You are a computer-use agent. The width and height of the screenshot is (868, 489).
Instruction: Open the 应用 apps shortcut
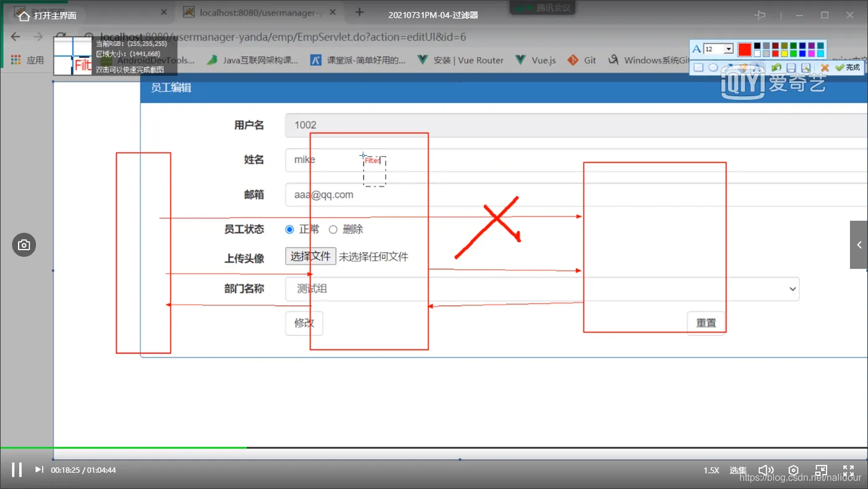coord(27,60)
